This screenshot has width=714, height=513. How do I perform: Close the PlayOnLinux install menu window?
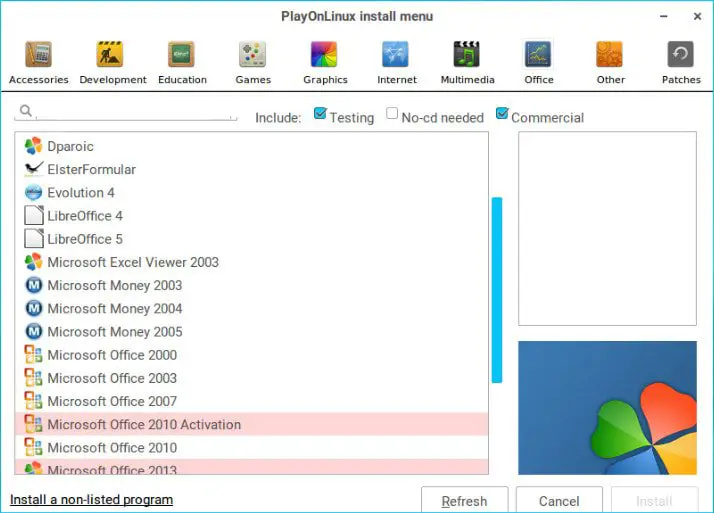[697, 16]
